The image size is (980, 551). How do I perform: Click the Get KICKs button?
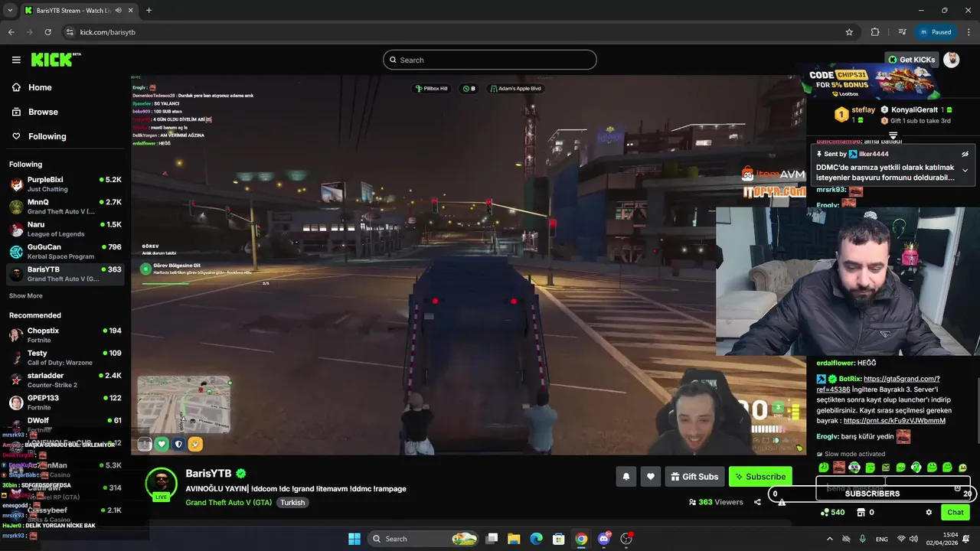pos(912,60)
